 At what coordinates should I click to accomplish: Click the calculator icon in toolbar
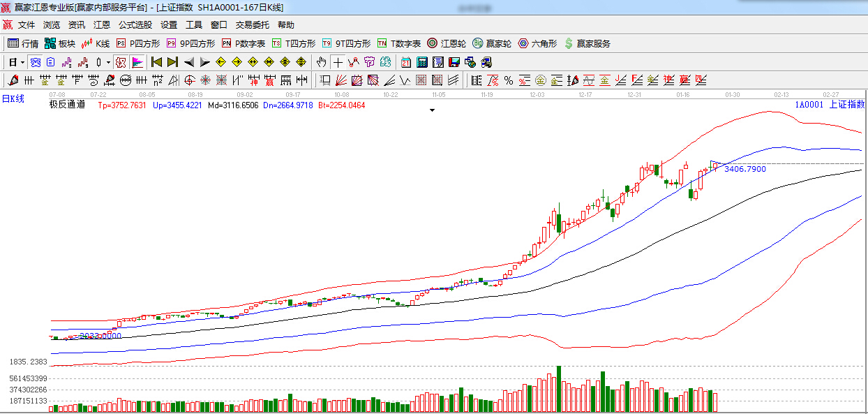(x=421, y=62)
